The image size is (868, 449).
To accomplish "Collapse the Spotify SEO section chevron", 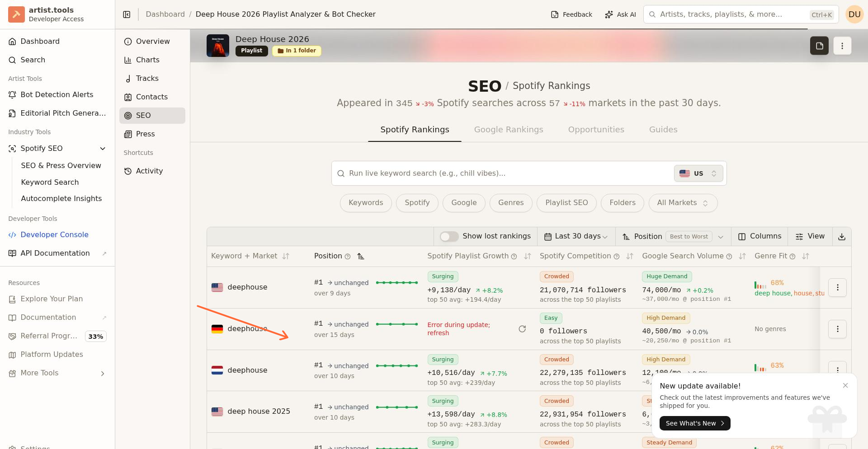I will 103,148.
